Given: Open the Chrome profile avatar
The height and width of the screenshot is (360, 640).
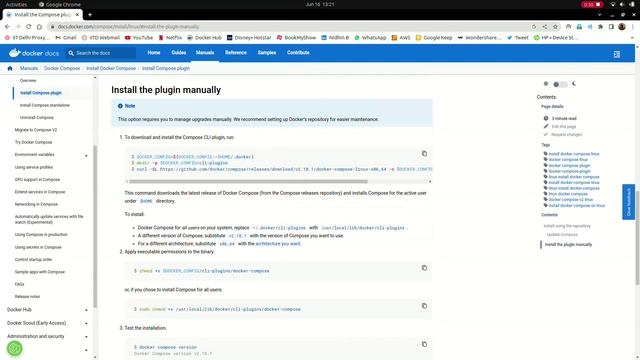Looking at the screenshot, I should [x=622, y=27].
